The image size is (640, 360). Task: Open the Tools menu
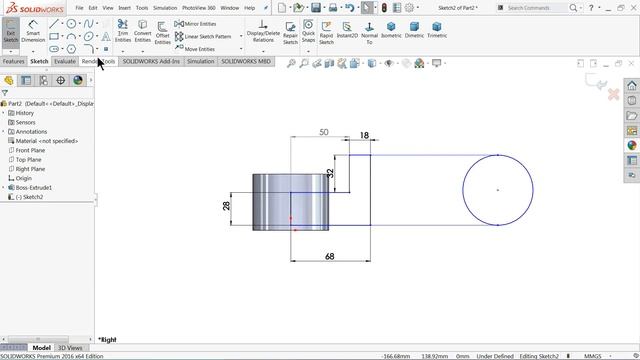point(142,8)
